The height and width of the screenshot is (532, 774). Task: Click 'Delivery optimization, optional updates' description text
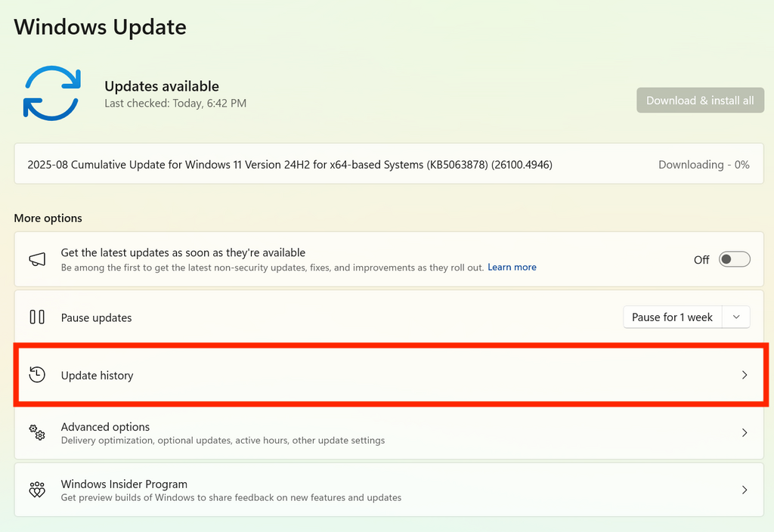(223, 441)
